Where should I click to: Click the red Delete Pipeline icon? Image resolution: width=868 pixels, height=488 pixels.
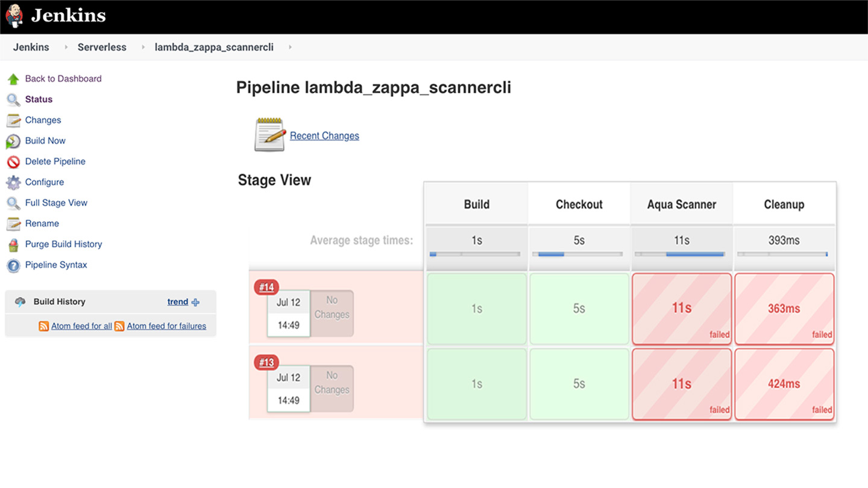point(13,162)
